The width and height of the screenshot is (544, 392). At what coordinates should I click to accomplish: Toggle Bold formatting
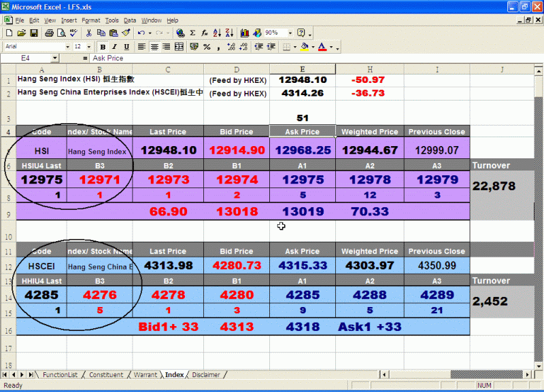pos(103,47)
